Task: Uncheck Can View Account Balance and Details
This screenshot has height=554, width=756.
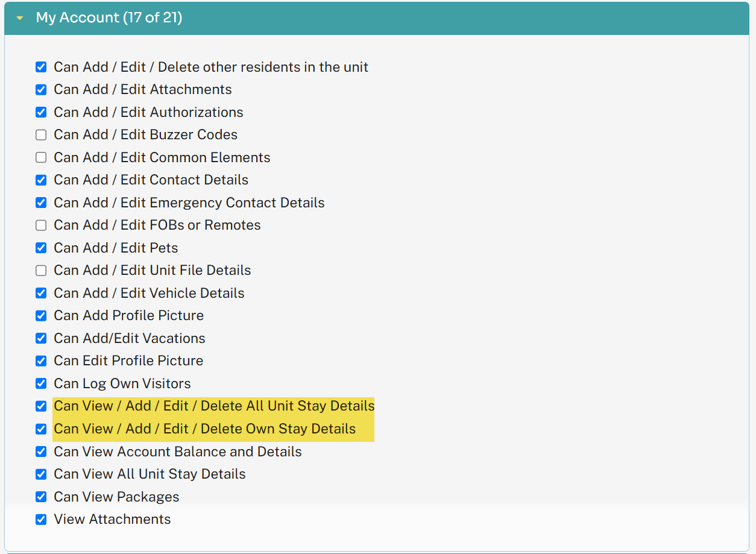Action: [x=41, y=452]
